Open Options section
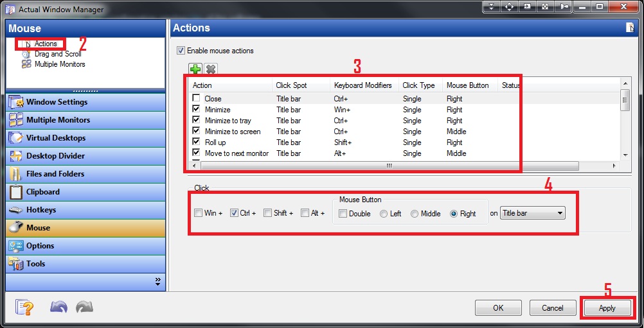 (85, 246)
